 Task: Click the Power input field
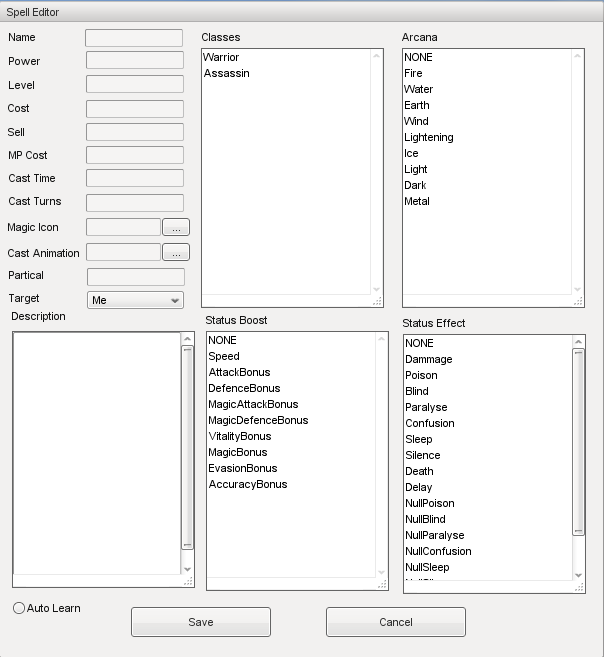135,60
